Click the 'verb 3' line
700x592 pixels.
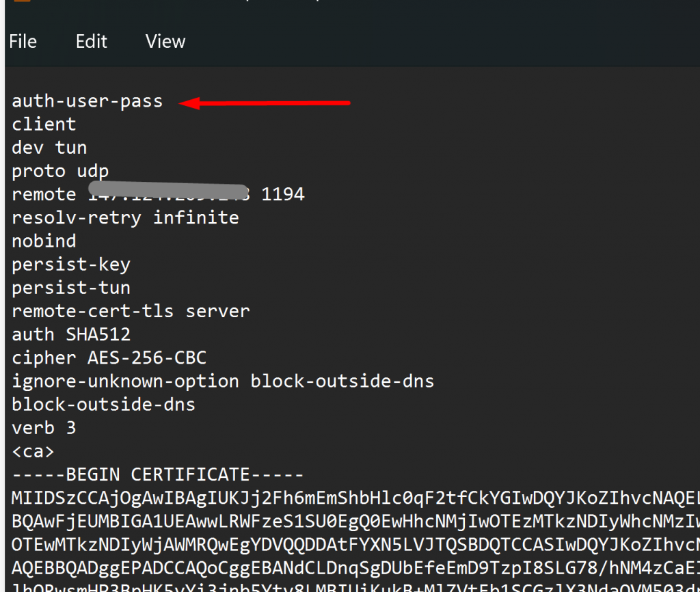[44, 428]
